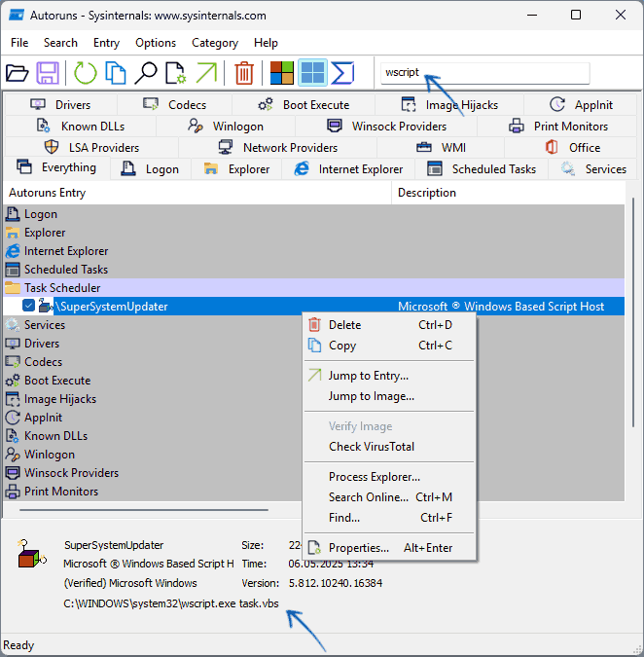This screenshot has width=644, height=657.
Task: Click the colorful Windows logo toolbar icon
Action: click(x=282, y=73)
